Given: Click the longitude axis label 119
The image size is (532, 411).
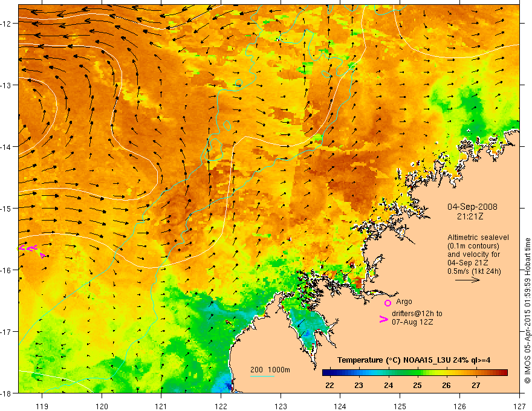Looking at the screenshot, I should (x=42, y=406).
